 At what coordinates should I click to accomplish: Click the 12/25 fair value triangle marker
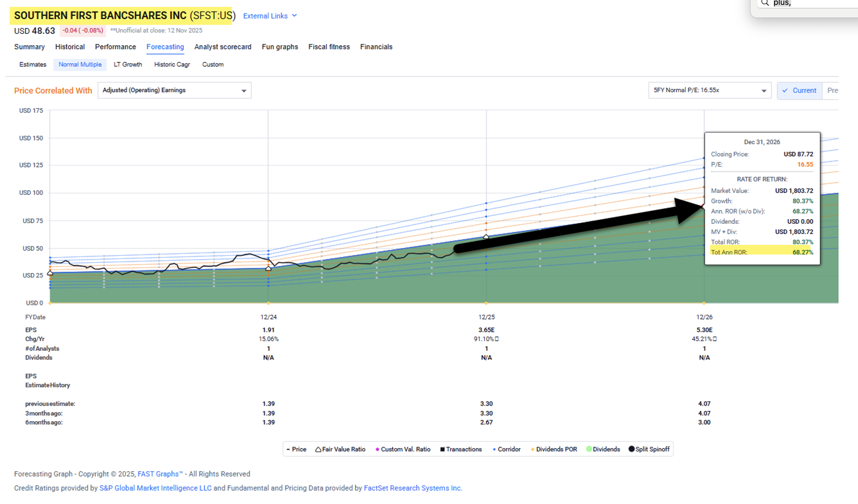tap(486, 237)
